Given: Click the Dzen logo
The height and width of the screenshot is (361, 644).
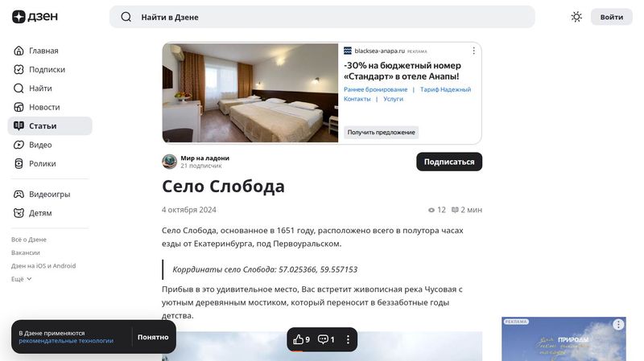Looking at the screenshot, I should 35,17.
